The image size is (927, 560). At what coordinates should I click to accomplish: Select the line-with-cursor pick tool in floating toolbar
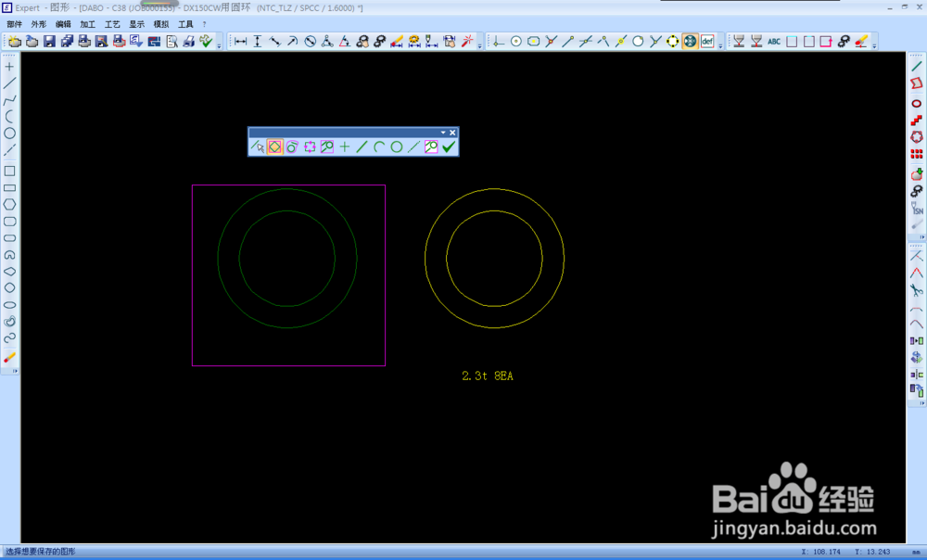pyautogui.click(x=258, y=146)
